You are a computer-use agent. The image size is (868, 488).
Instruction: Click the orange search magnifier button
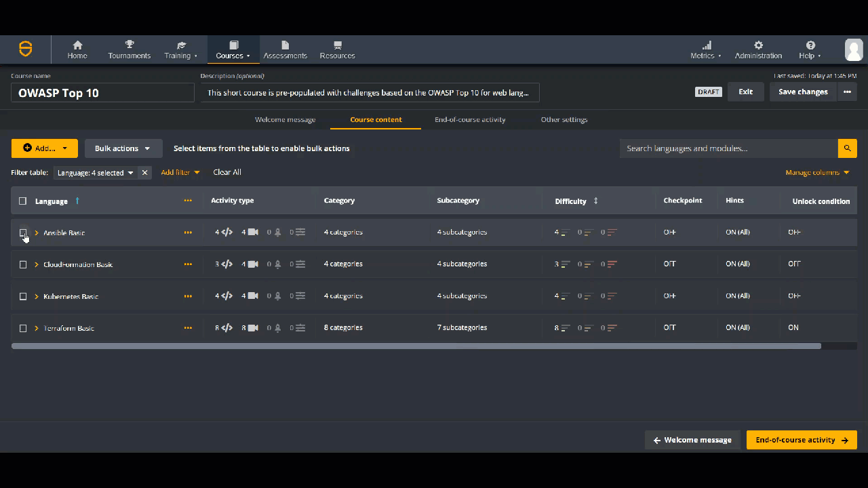click(x=847, y=148)
